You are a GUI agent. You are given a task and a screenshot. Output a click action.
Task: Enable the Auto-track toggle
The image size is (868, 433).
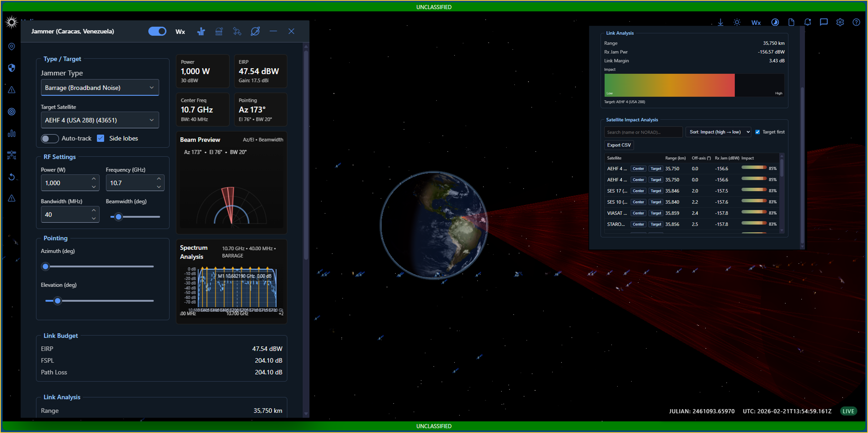coord(50,139)
